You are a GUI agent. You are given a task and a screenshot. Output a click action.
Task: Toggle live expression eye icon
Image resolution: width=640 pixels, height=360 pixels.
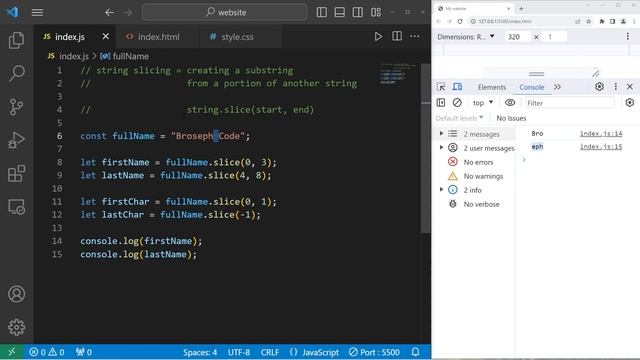click(x=510, y=103)
